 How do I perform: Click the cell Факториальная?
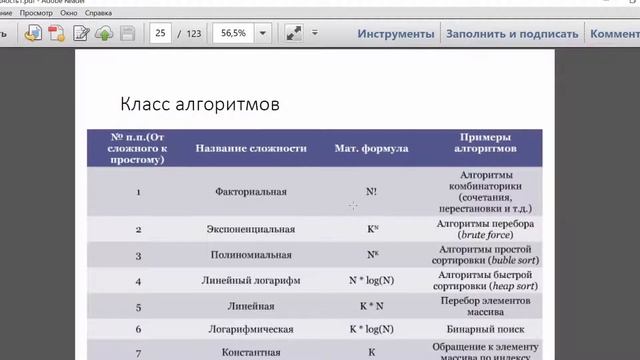tap(251, 191)
